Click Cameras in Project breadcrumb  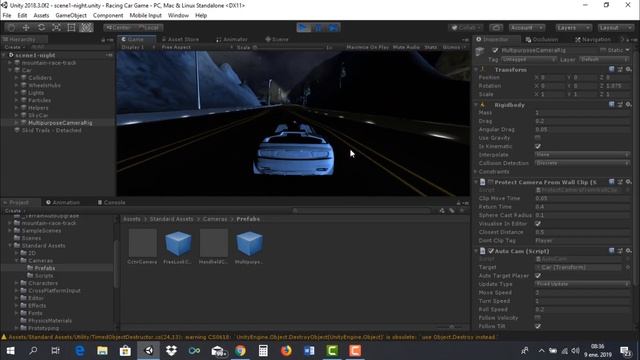click(x=215, y=219)
